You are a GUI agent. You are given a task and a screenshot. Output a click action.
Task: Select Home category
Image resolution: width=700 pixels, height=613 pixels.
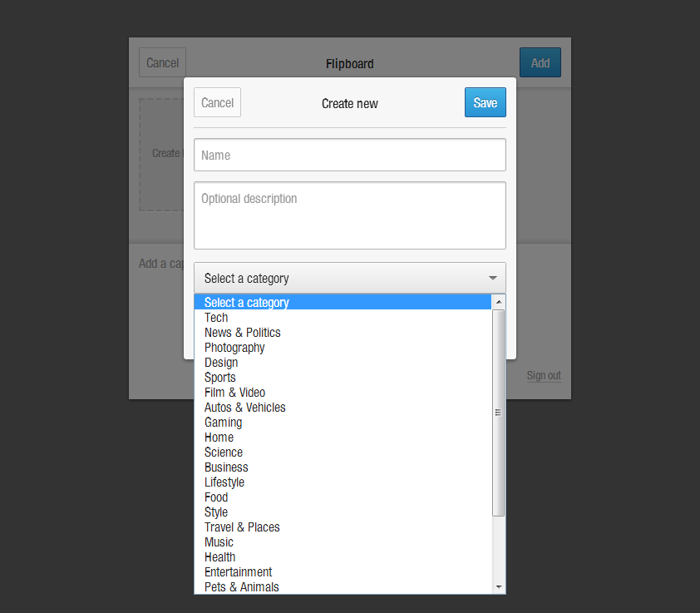343,437
